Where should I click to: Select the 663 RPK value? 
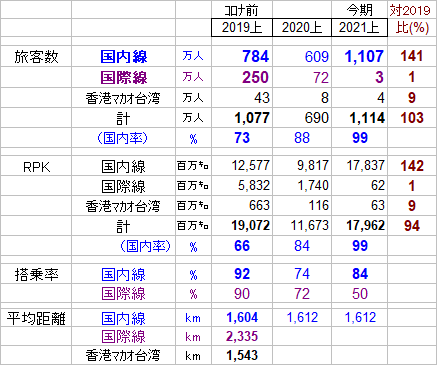[259, 205]
